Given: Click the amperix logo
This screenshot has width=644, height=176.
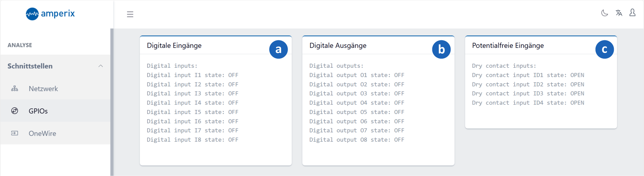Looking at the screenshot, I should 50,14.
